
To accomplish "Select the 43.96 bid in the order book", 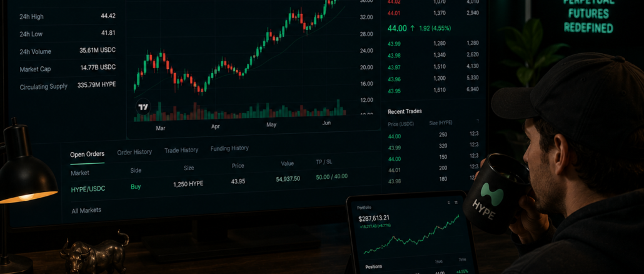I will tap(395, 79).
